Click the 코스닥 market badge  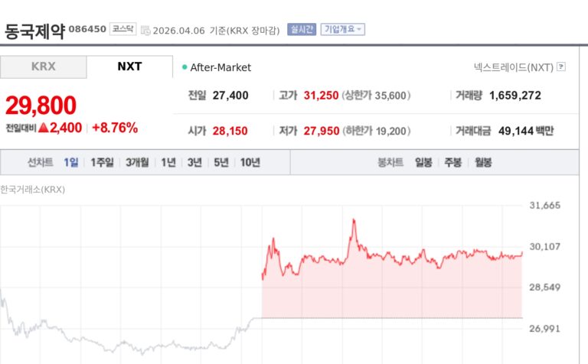coord(122,30)
